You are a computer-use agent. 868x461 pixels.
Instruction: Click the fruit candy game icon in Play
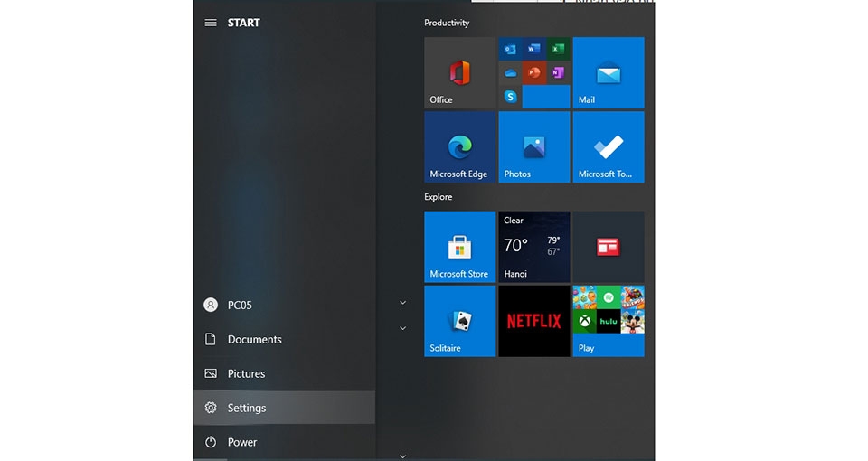coord(585,297)
